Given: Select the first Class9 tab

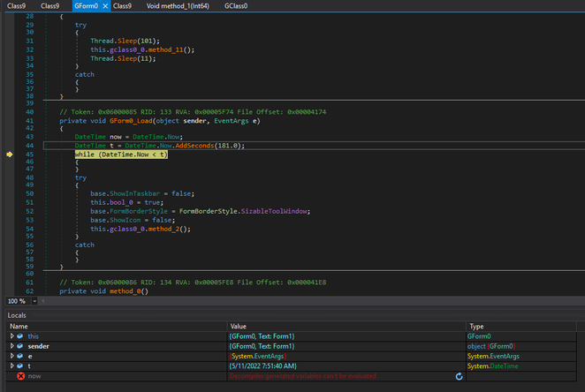Looking at the screenshot, I should [17, 6].
